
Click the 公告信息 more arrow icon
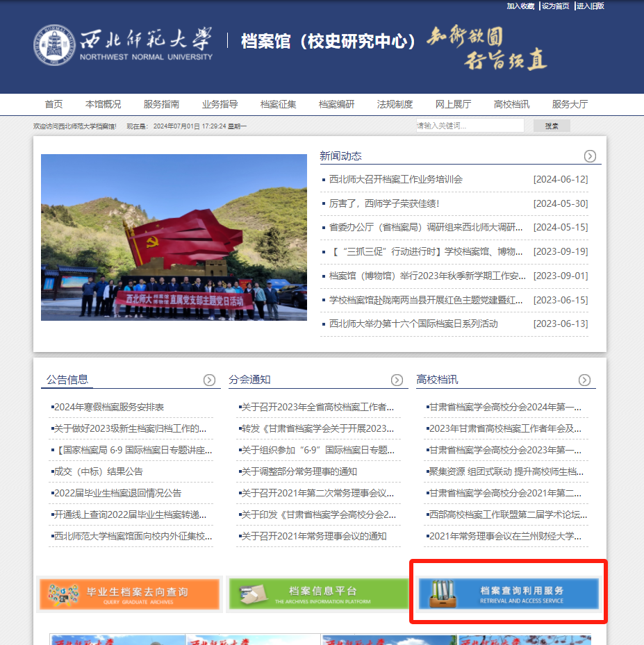pos(208,380)
